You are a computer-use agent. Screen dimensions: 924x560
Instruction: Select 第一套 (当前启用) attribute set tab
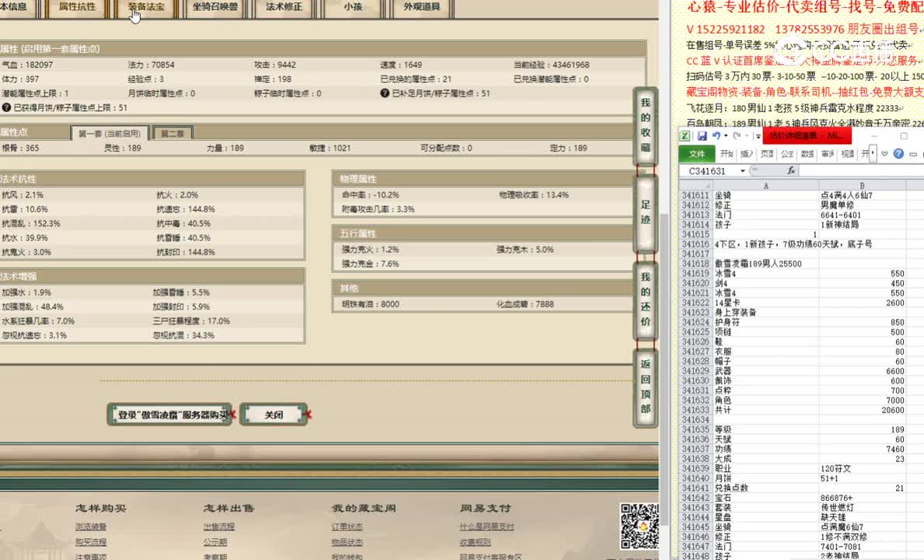110,133
